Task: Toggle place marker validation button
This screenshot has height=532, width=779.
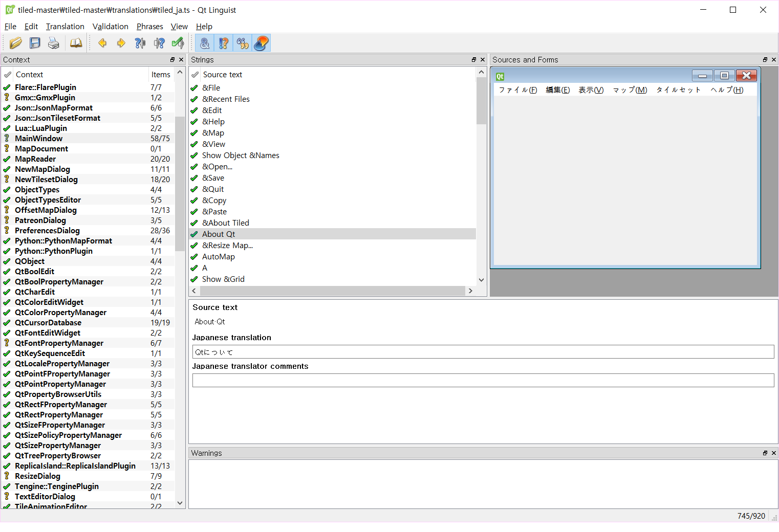Action: click(262, 43)
